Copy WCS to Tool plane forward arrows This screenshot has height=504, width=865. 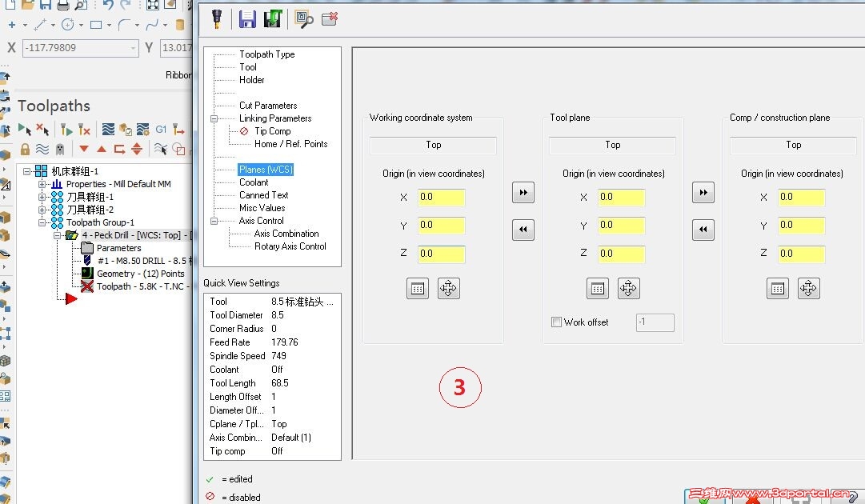[x=523, y=193]
